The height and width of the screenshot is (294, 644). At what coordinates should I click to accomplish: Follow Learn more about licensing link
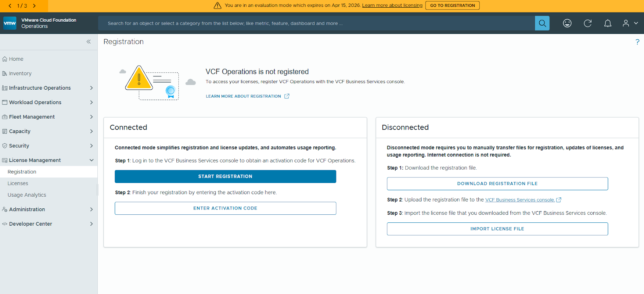(392, 6)
